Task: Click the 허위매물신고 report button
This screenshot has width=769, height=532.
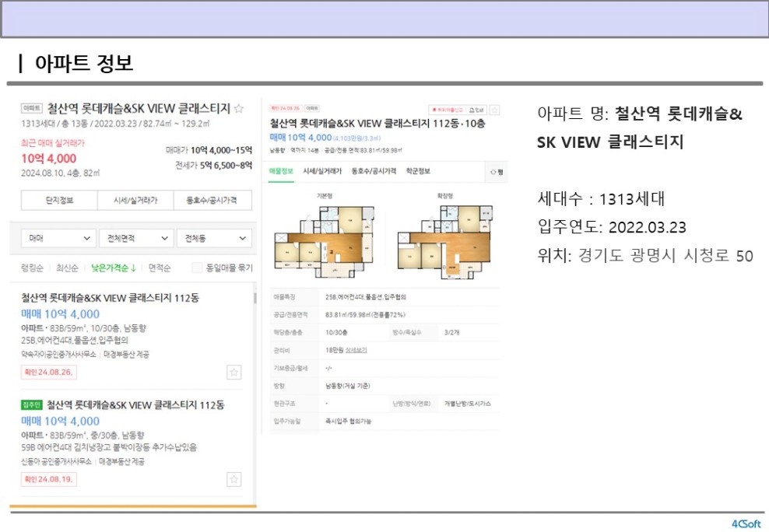Action: 447,110
